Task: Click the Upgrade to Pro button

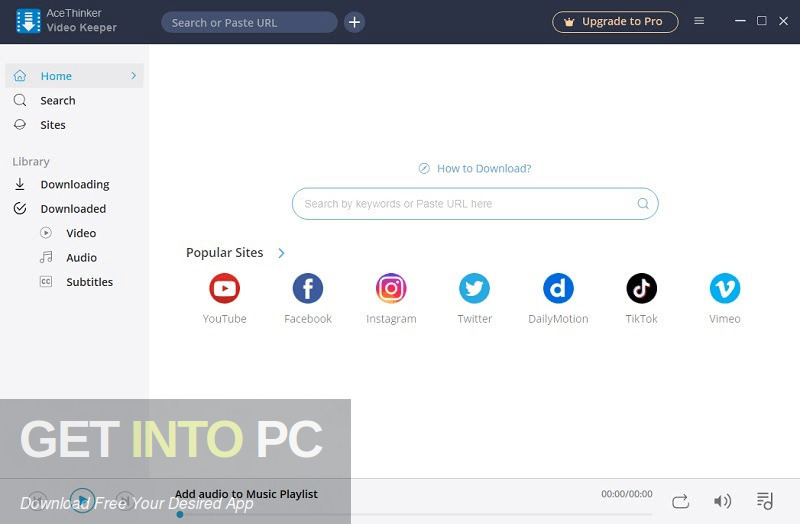Action: 615,22
